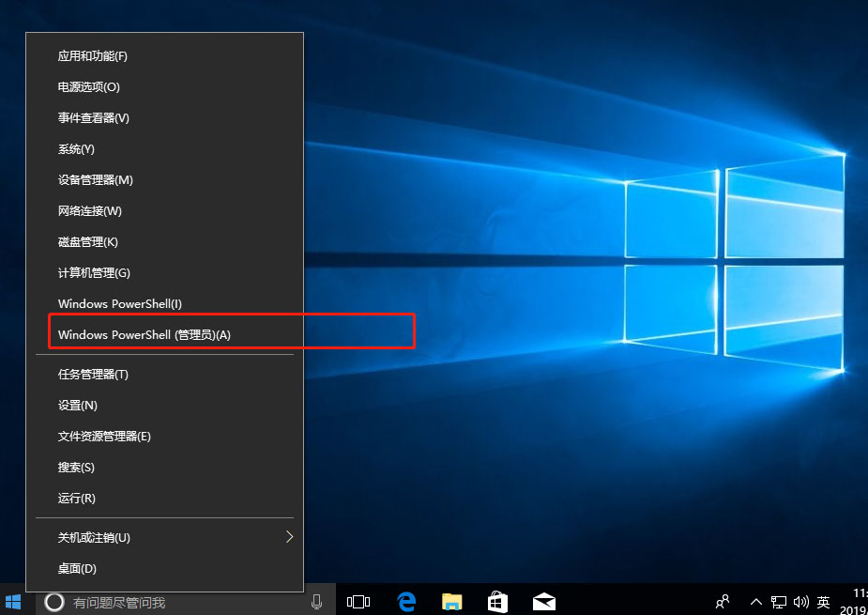The height and width of the screenshot is (615, 868).
Task: Launch Microsoft Edge from the taskbar
Action: coord(406,602)
